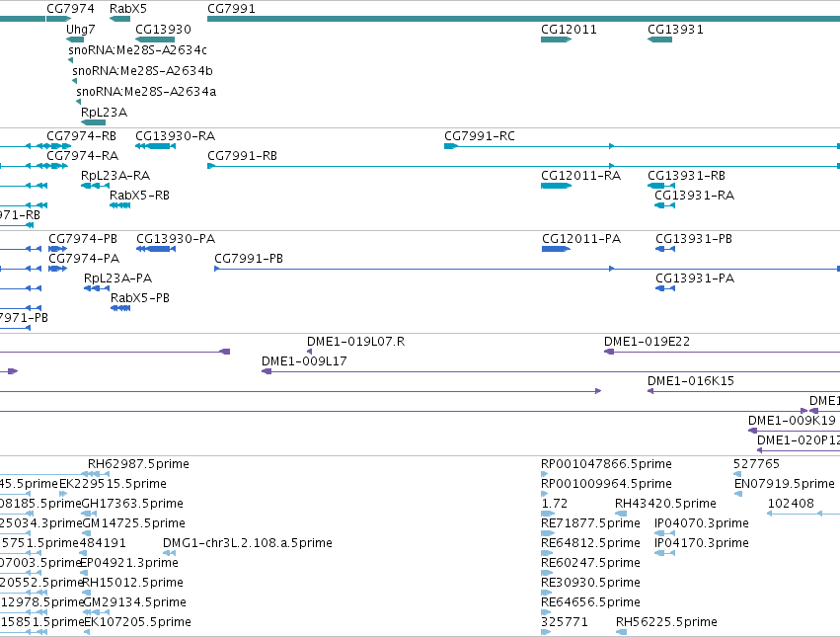
Task: Select the 102408 feature label
Action: (x=791, y=504)
